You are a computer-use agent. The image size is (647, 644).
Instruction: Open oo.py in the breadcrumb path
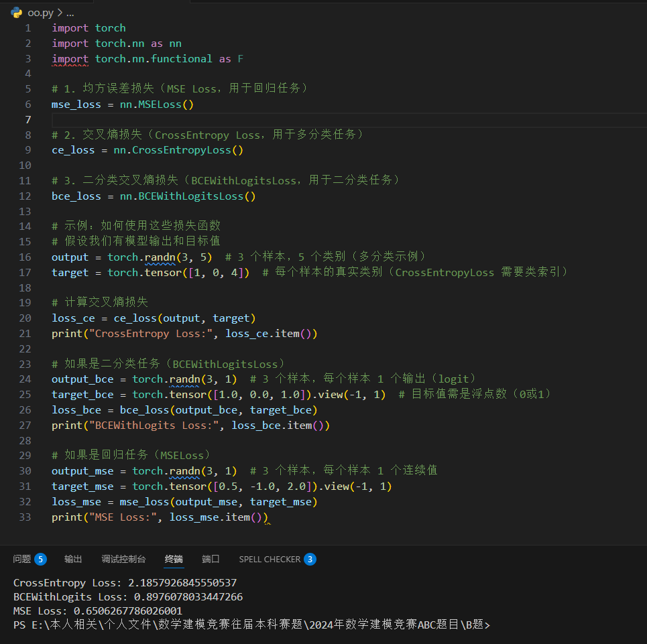tap(40, 13)
